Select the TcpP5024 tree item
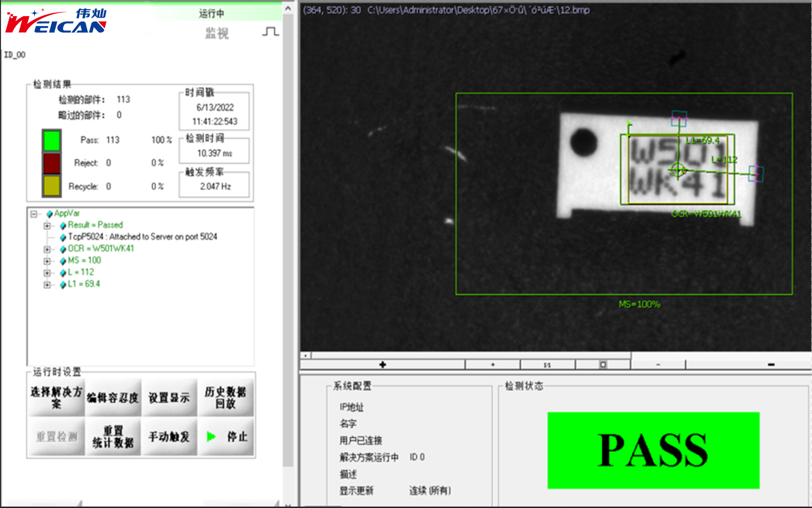The width and height of the screenshot is (812, 508). click(x=142, y=236)
